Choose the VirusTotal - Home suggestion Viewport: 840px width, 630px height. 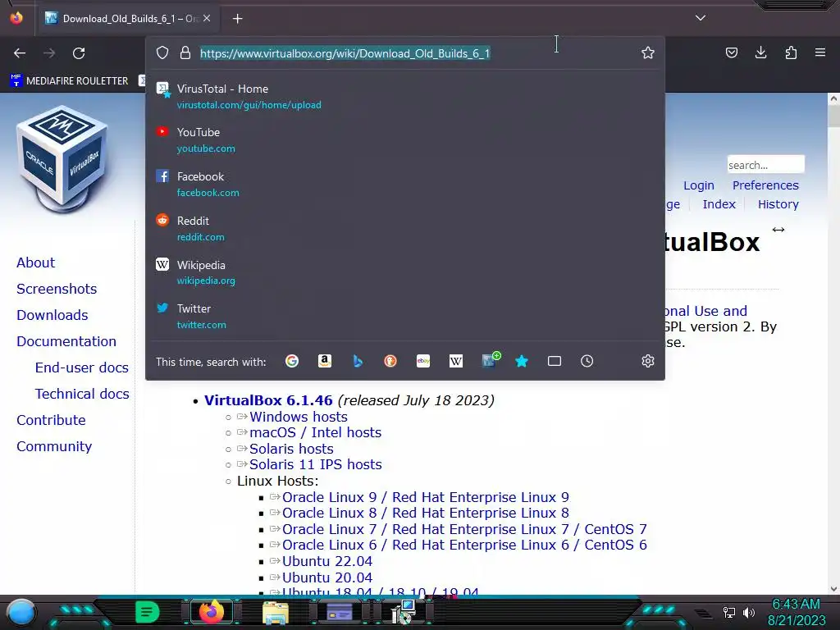pos(404,97)
